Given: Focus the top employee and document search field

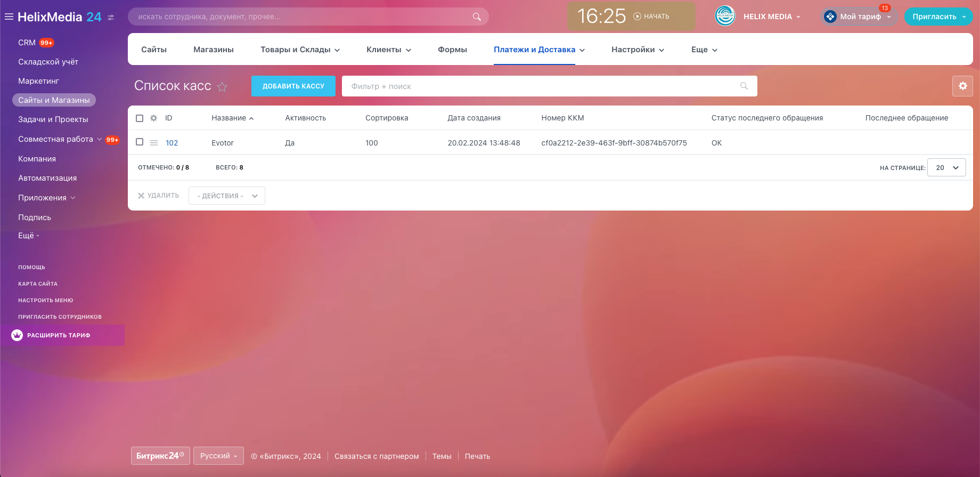Looking at the screenshot, I should pyautogui.click(x=308, y=17).
